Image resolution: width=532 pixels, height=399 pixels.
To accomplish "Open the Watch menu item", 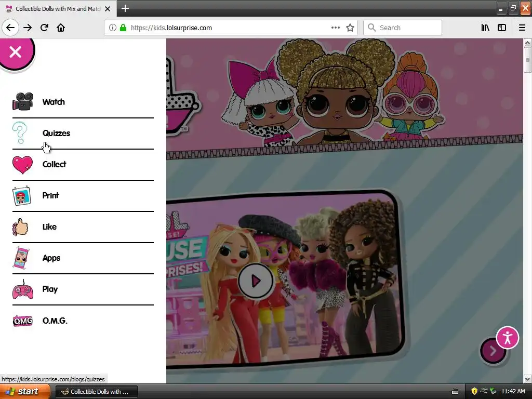I will coord(83,102).
